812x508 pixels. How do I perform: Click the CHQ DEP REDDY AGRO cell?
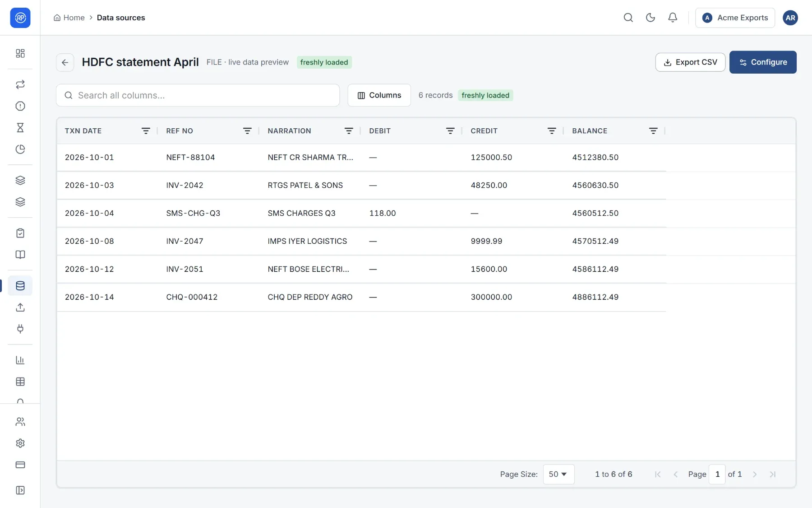pyautogui.click(x=310, y=297)
